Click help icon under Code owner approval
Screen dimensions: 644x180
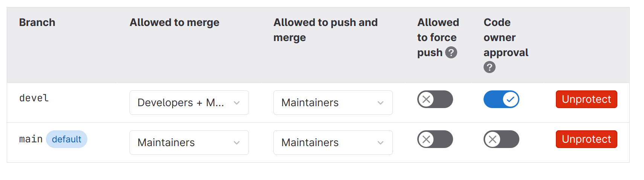point(489,67)
